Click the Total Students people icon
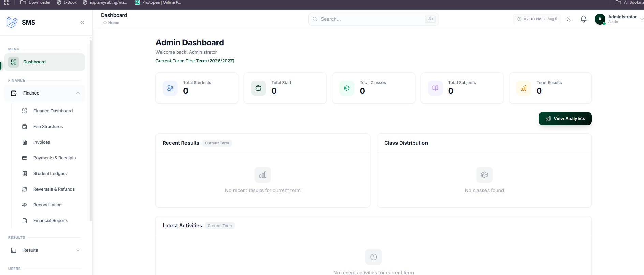The height and width of the screenshot is (275, 644). 170,88
